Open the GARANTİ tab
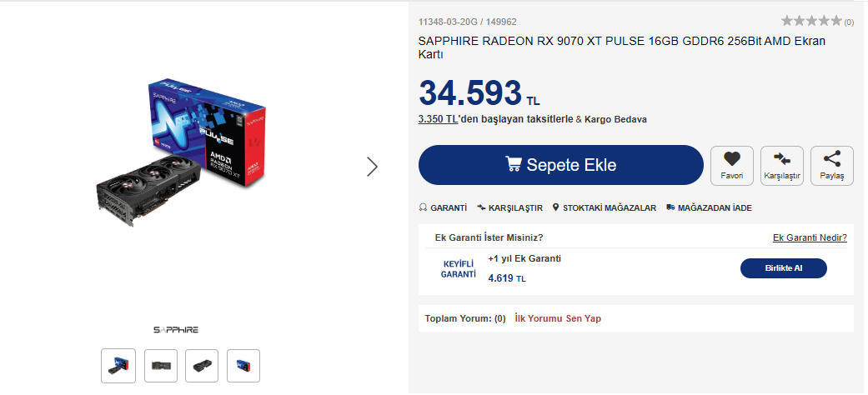The height and width of the screenshot is (395, 868). click(443, 207)
